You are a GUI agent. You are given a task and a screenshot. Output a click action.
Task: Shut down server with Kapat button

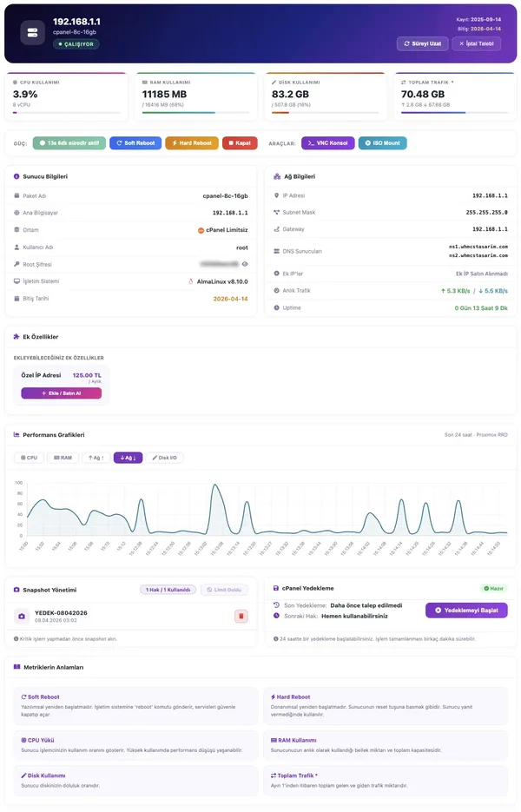coord(240,142)
